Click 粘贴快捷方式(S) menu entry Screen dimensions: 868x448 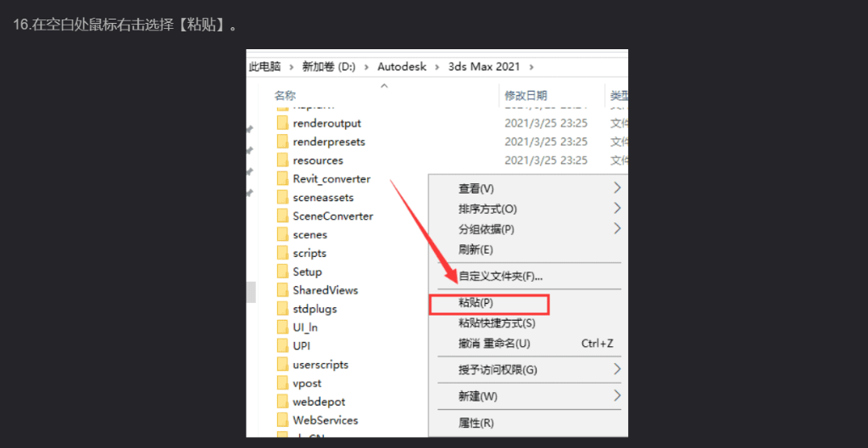496,323
